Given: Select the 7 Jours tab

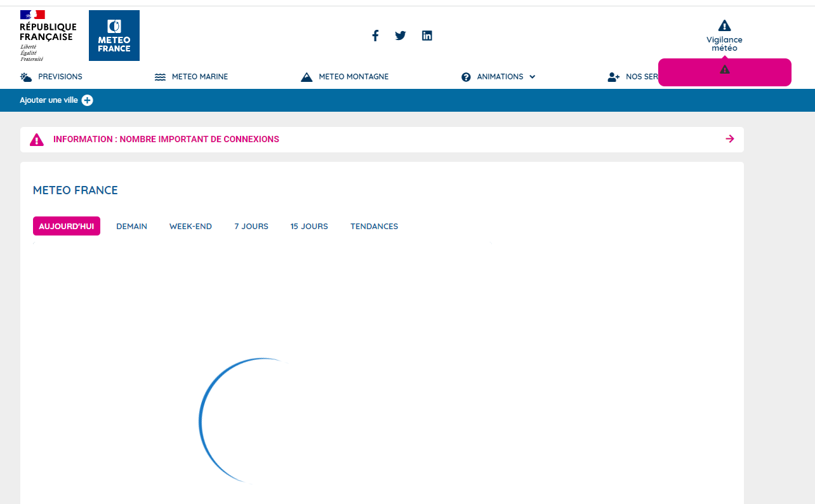Looking at the screenshot, I should [x=251, y=227].
